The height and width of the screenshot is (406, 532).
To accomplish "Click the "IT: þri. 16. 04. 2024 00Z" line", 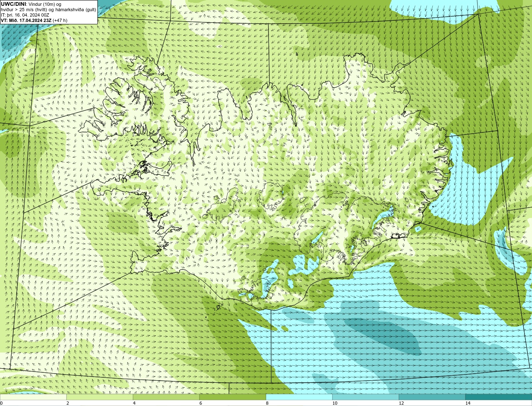I will [25, 15].
